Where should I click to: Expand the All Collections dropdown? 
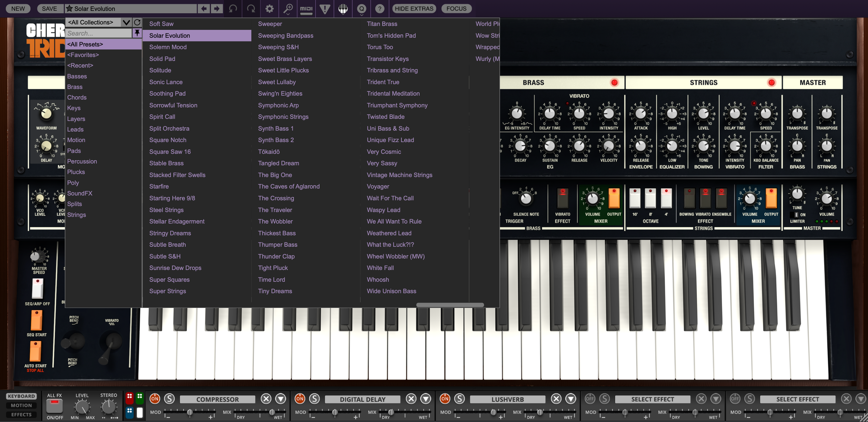point(126,22)
